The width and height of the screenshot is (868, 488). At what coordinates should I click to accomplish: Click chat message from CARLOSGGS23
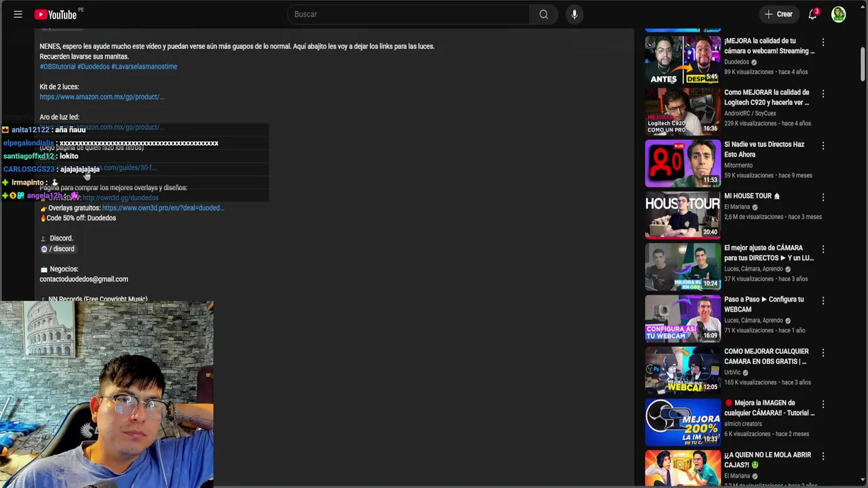pos(52,169)
